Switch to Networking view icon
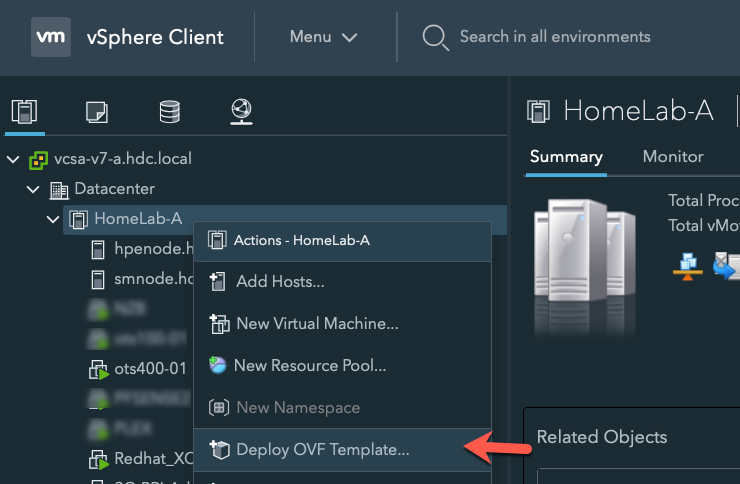740x484 pixels. pos(242,112)
